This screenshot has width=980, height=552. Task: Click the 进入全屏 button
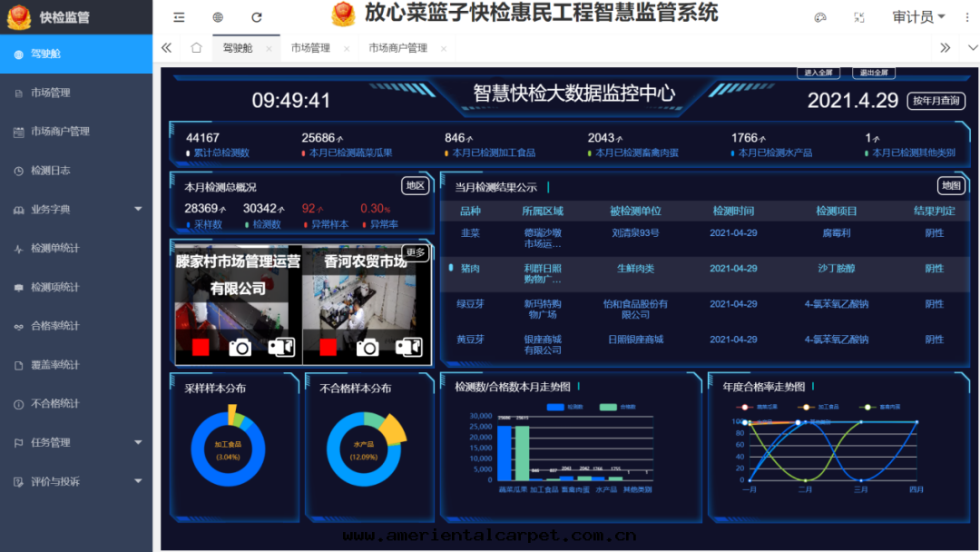pyautogui.click(x=818, y=72)
